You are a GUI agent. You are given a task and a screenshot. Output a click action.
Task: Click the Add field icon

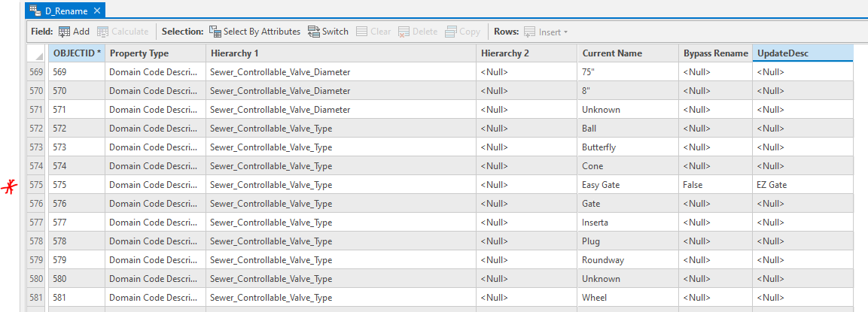point(65,32)
